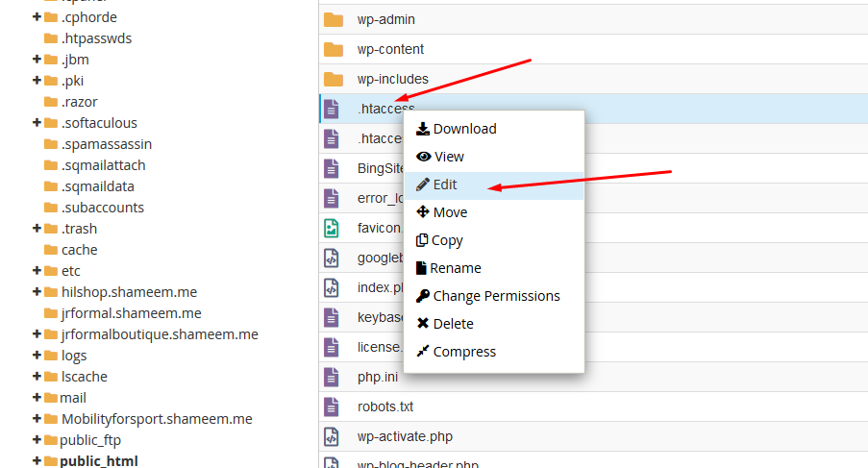
Task: Choose Compress from the context menu
Action: point(464,352)
